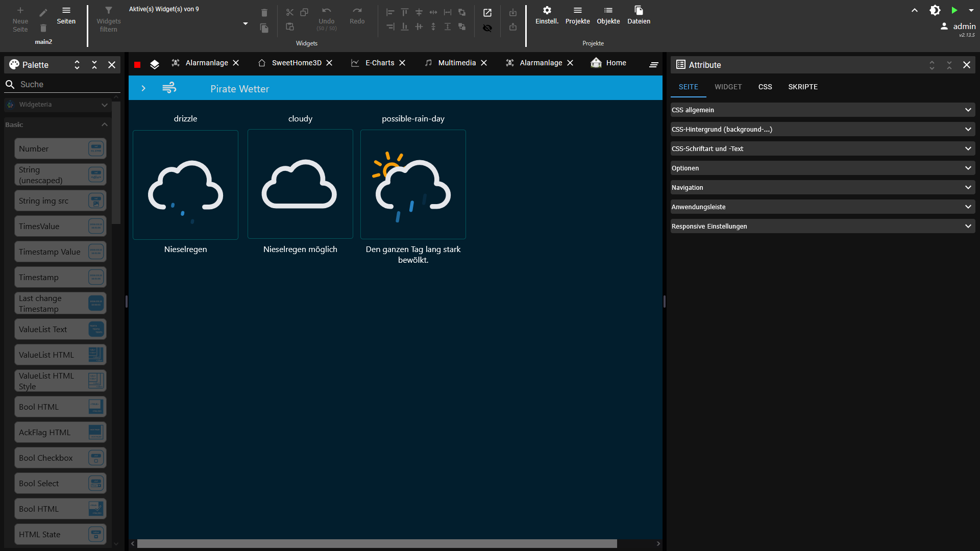
Task: Click the Projekte button in toolbar
Action: (x=577, y=15)
